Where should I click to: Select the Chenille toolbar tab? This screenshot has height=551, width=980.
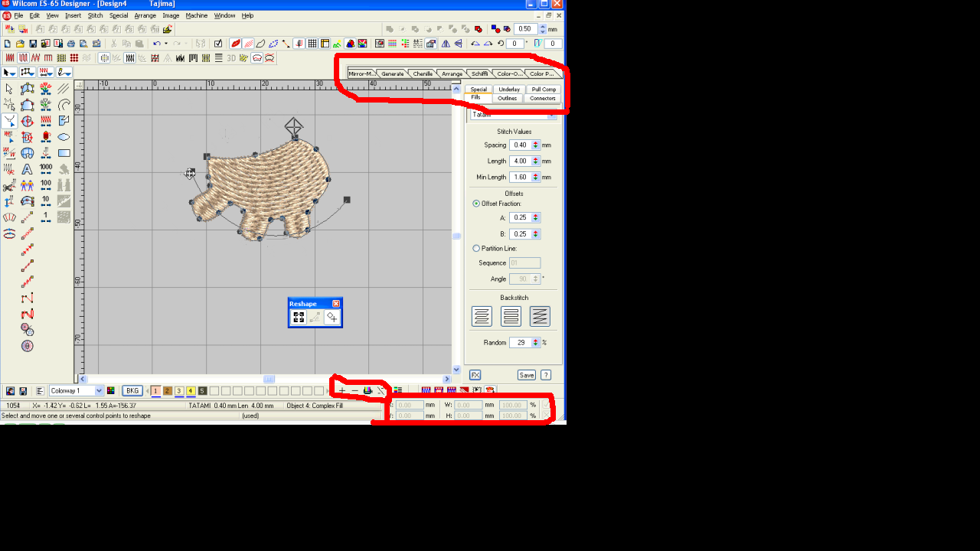tap(423, 73)
